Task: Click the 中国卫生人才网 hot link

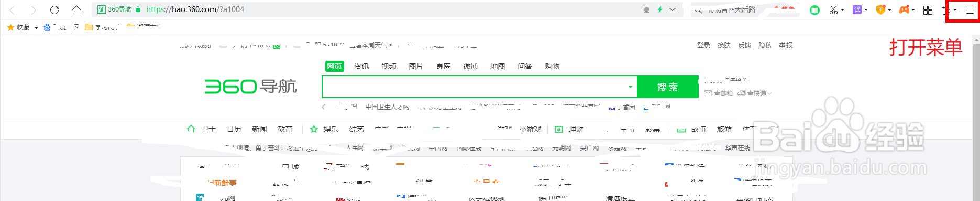Action: [x=387, y=107]
